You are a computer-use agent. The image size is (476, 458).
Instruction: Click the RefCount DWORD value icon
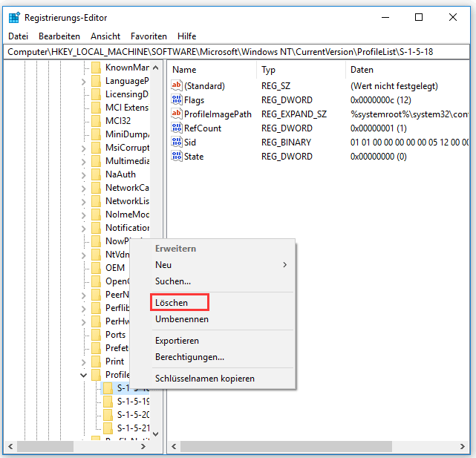177,128
